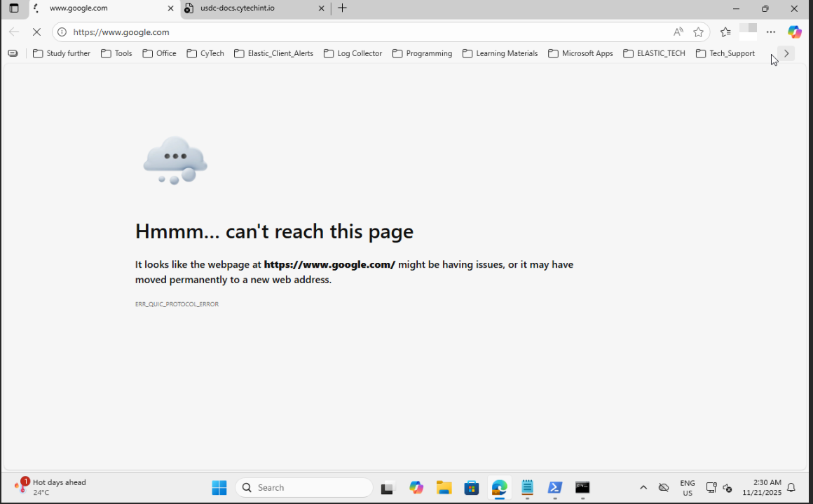This screenshot has height=504, width=813.
Task: Click the Read aloud icon in address bar
Action: pos(678,32)
